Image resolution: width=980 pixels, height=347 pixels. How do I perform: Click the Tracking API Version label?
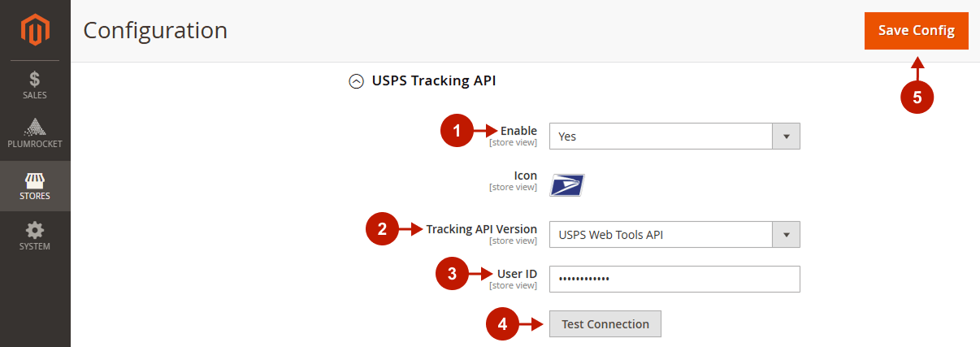click(x=481, y=229)
